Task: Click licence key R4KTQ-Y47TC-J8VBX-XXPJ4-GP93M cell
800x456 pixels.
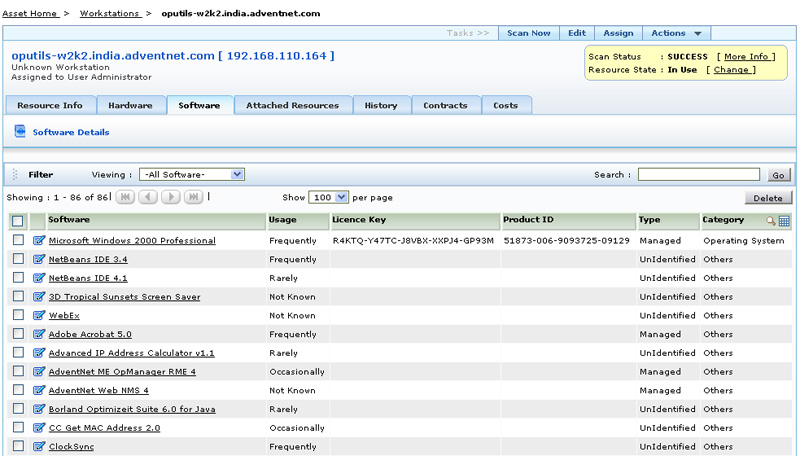Action: pyautogui.click(x=413, y=241)
